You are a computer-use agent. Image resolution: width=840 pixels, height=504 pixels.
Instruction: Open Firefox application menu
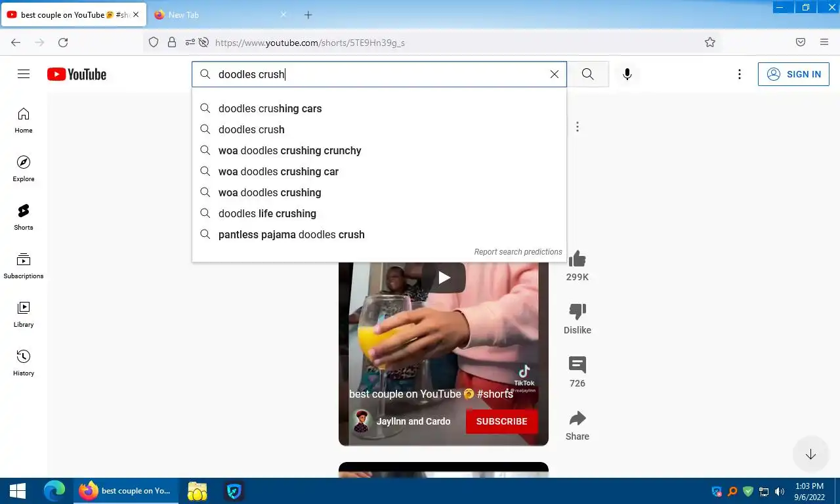coord(824,42)
